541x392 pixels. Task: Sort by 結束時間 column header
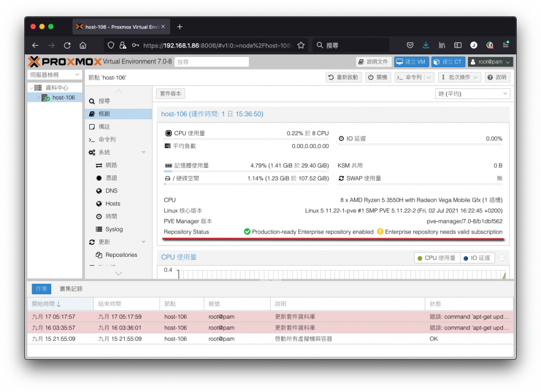(127, 304)
